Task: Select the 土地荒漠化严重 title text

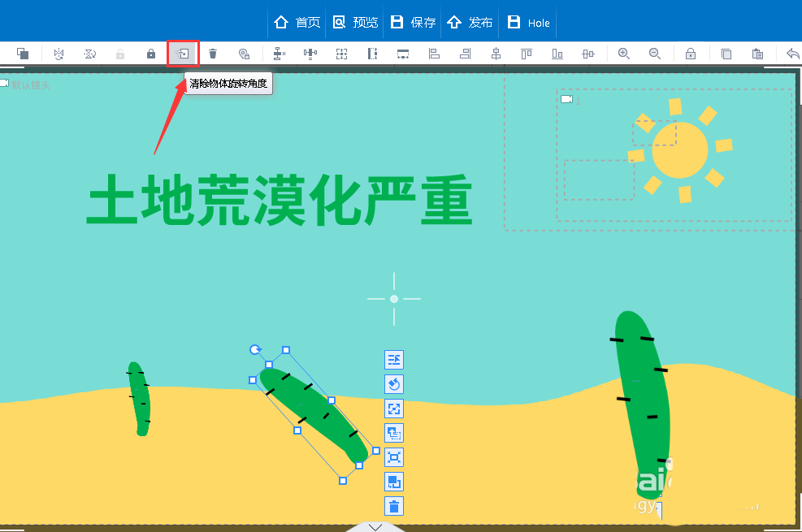Action: coord(280,200)
